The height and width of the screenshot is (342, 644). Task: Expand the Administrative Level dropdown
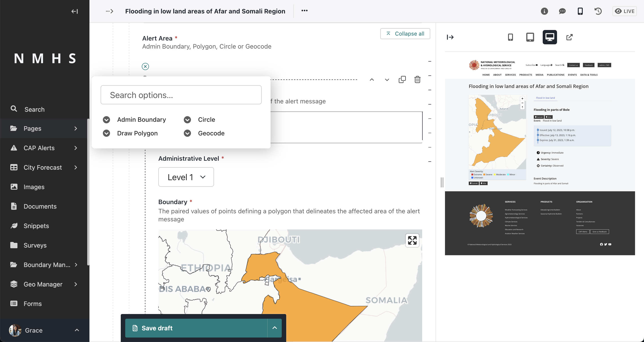click(x=186, y=177)
